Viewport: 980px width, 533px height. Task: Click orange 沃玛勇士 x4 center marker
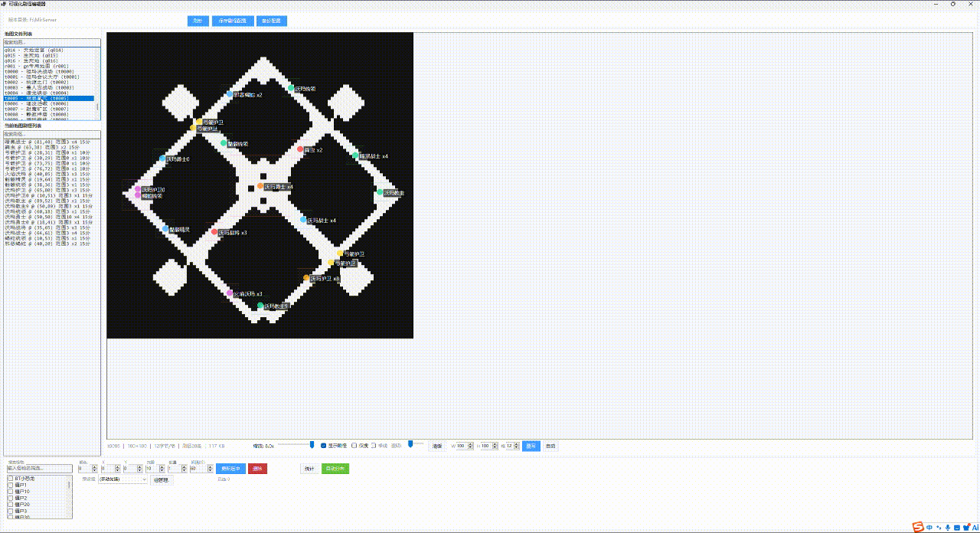coord(260,186)
